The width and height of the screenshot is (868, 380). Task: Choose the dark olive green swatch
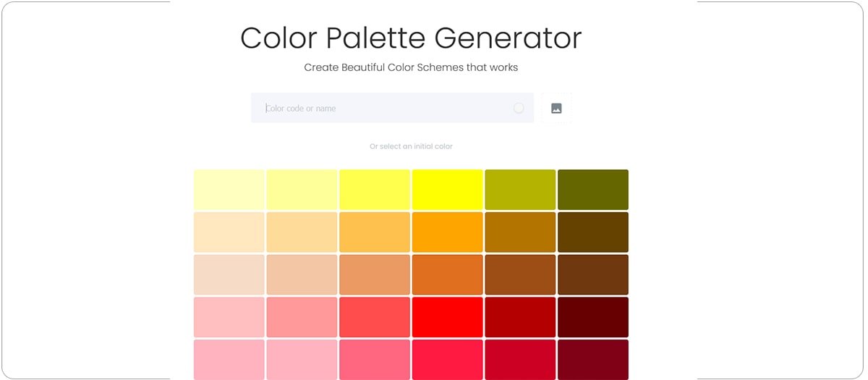[x=592, y=190]
